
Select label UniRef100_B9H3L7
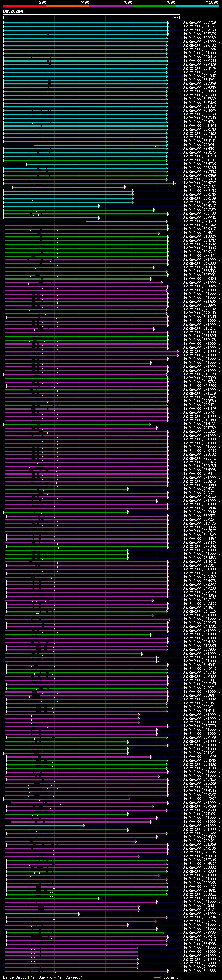[199, 206]
